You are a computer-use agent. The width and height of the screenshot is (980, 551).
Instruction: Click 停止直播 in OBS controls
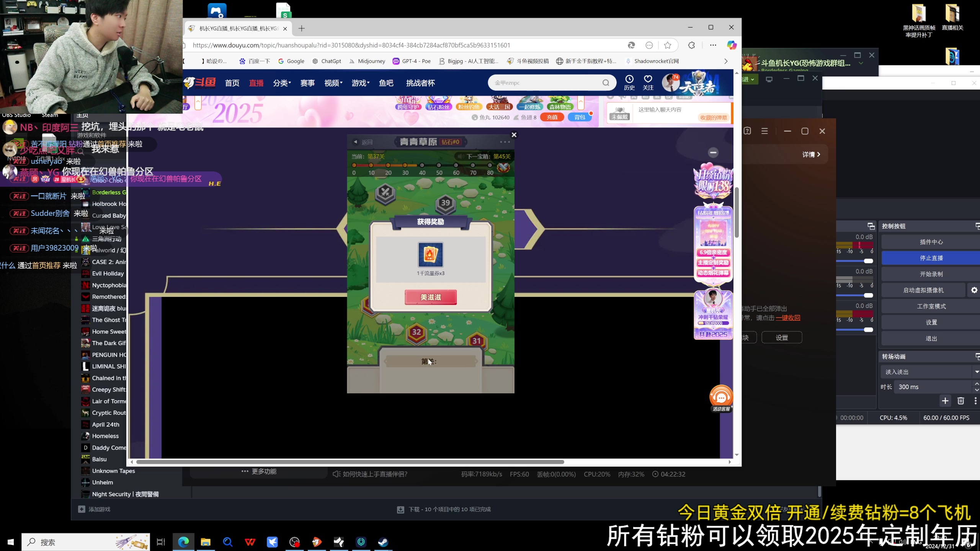pyautogui.click(x=931, y=258)
